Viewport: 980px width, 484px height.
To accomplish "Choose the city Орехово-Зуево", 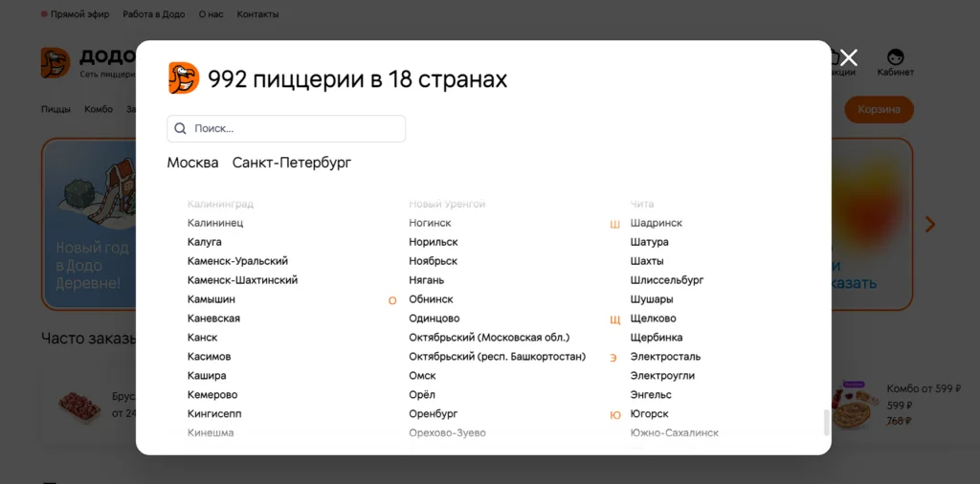I will pyautogui.click(x=447, y=432).
